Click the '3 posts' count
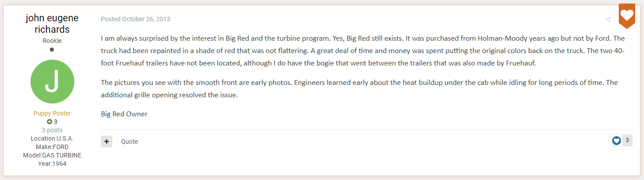Image resolution: width=644 pixels, height=180 pixels. click(x=52, y=130)
